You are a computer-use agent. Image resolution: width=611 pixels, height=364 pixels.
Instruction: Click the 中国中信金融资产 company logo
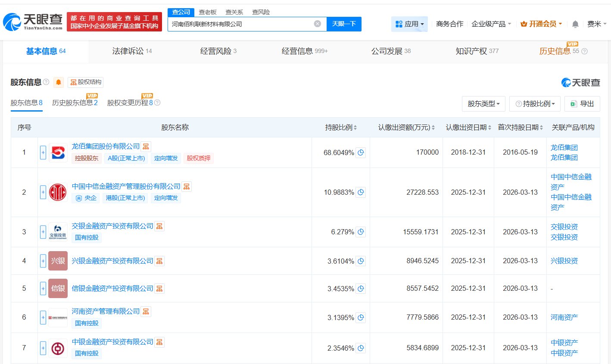click(x=58, y=192)
